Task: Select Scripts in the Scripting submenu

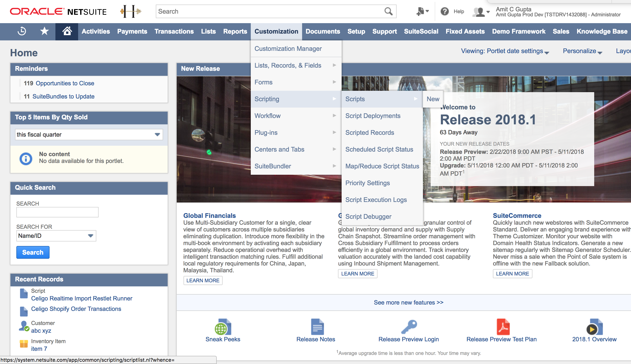Action: pos(382,99)
